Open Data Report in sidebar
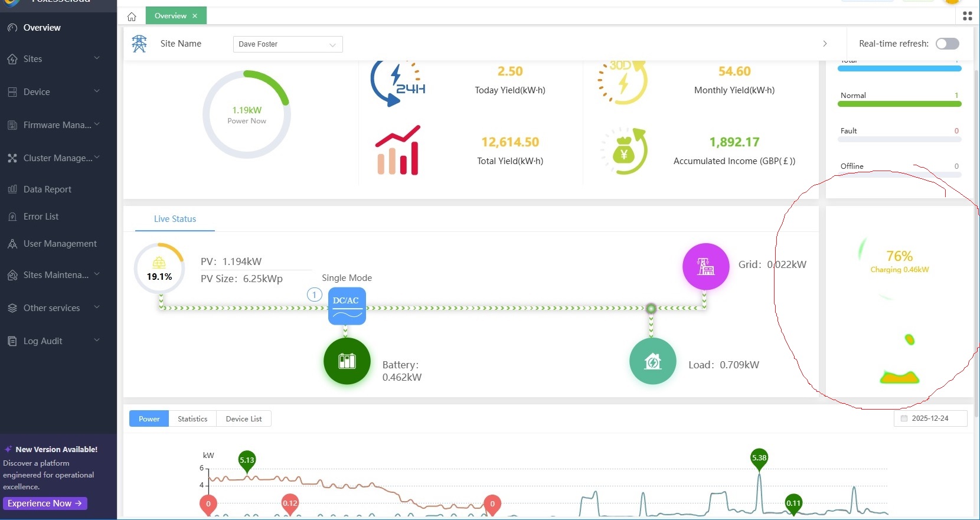 click(47, 189)
